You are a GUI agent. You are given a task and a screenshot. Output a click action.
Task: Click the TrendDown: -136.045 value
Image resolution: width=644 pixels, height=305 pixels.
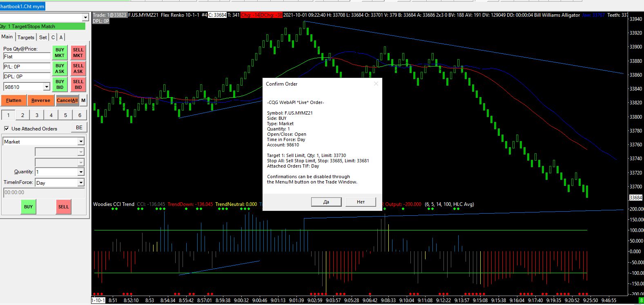tap(190, 204)
